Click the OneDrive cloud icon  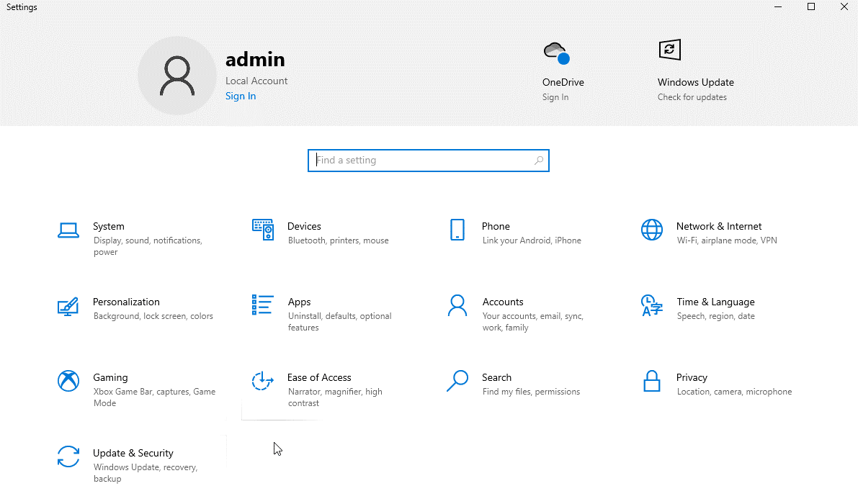pyautogui.click(x=555, y=53)
